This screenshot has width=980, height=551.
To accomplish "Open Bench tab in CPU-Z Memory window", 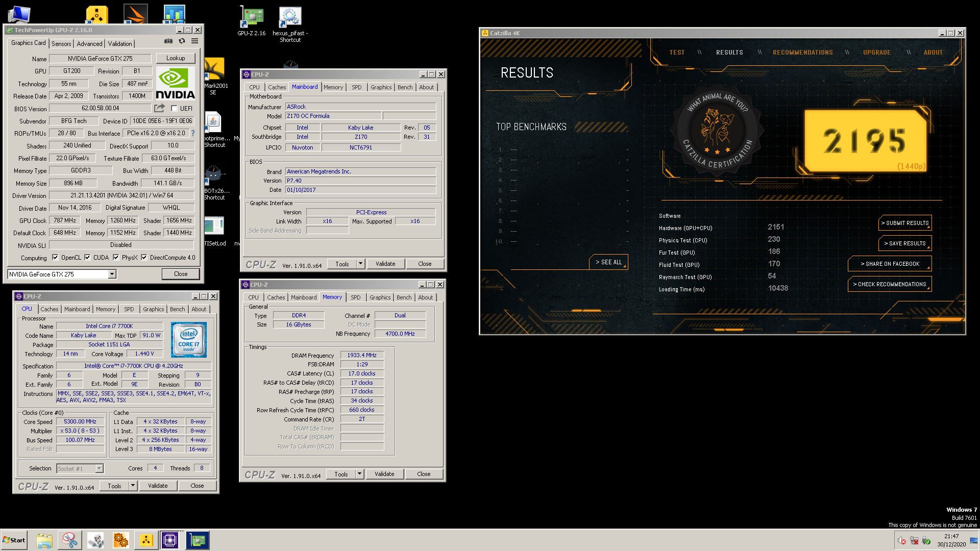I will pyautogui.click(x=404, y=297).
